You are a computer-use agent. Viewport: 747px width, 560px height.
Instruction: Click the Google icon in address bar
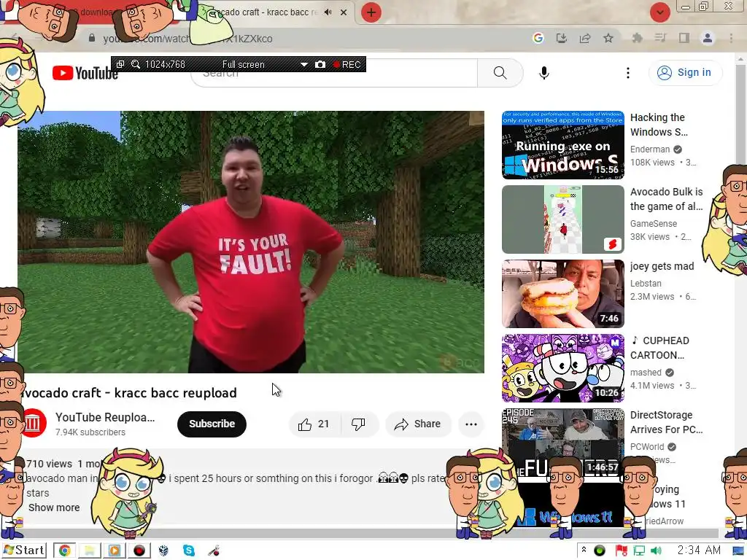pos(538,38)
